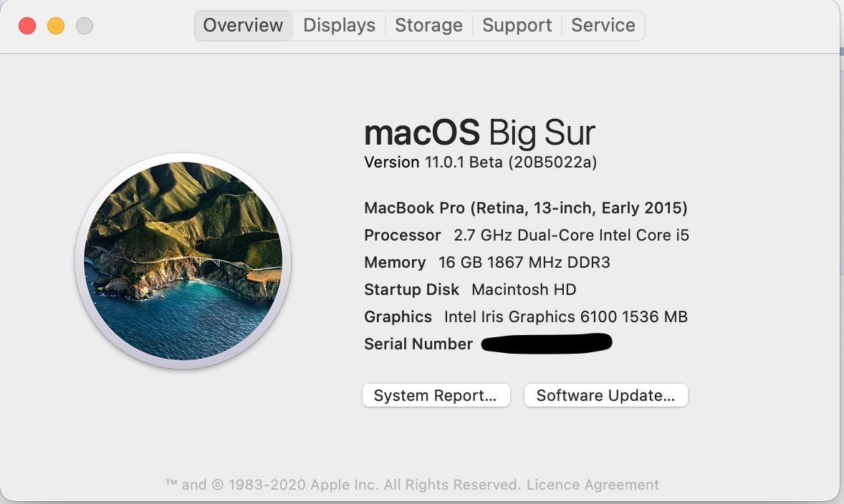Click the Memory 16 GB line
Screen dimensions: 844x504
pyautogui.click(x=486, y=263)
